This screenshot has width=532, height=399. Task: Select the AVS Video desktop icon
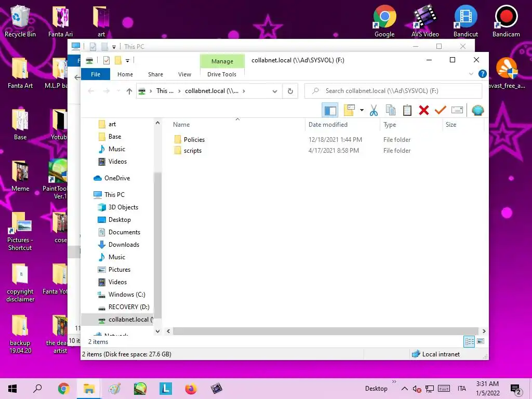tap(425, 21)
